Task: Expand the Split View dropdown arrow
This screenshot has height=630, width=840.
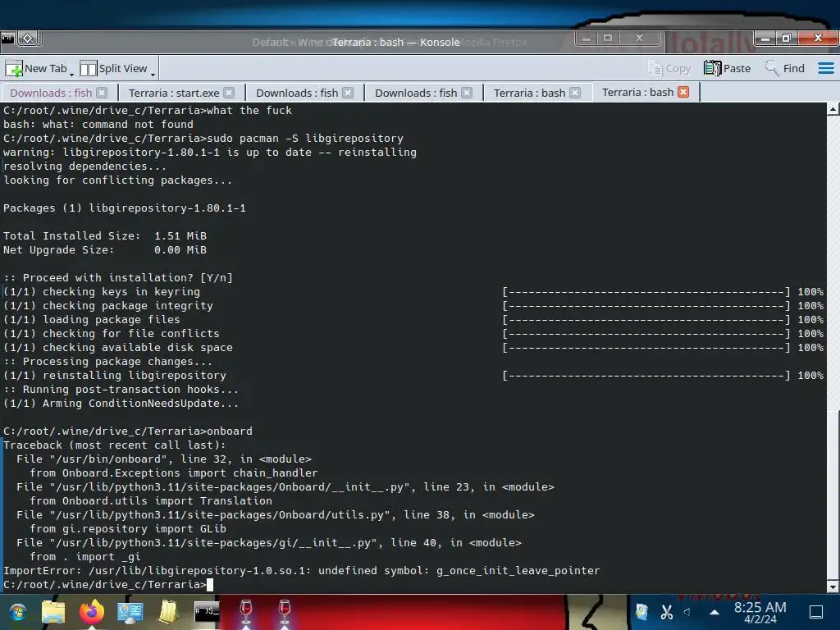Action: point(153,75)
